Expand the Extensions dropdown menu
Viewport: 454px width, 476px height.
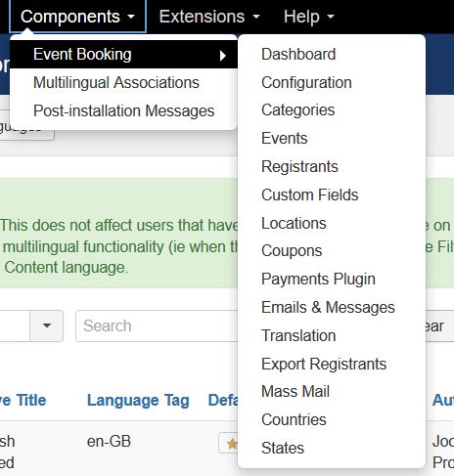[209, 17]
